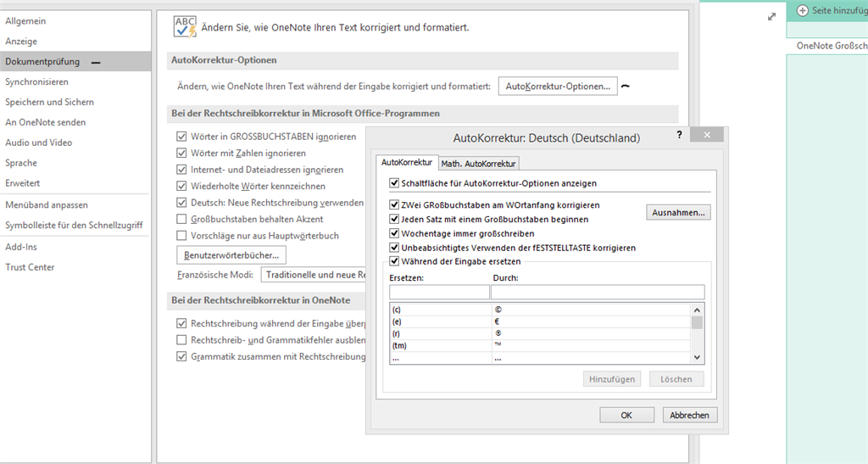Click the replacement list scroll down arrow

pos(697,358)
